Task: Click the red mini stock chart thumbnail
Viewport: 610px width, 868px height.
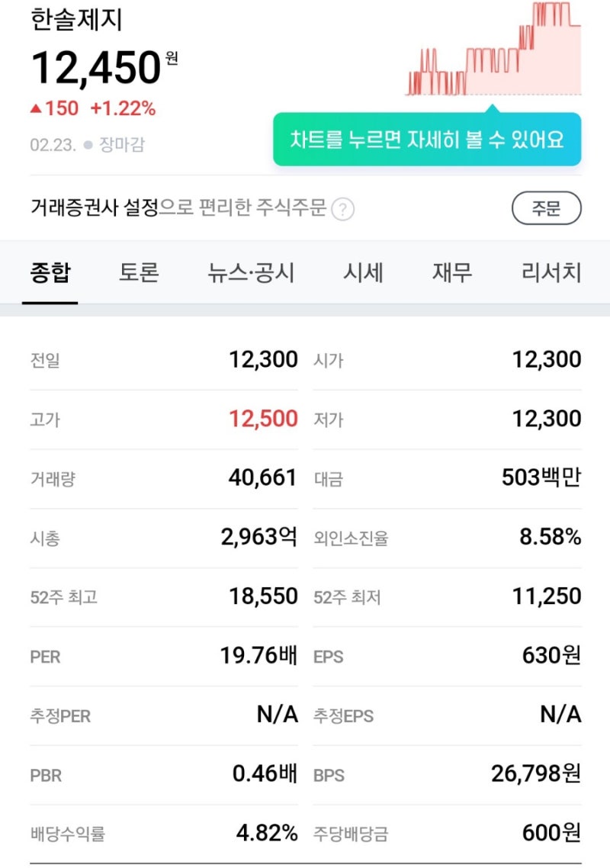Action: pyautogui.click(x=496, y=50)
